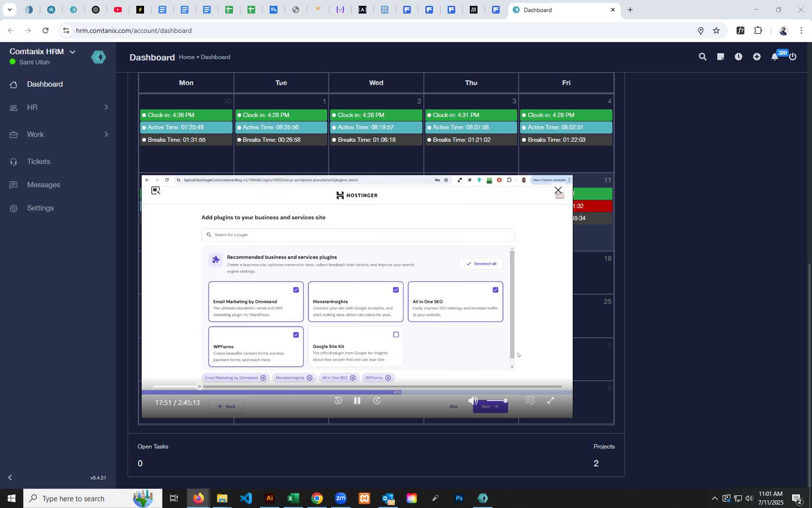The width and height of the screenshot is (812, 508).
Task: Open the browser tab search dropdown
Action: pos(9,10)
